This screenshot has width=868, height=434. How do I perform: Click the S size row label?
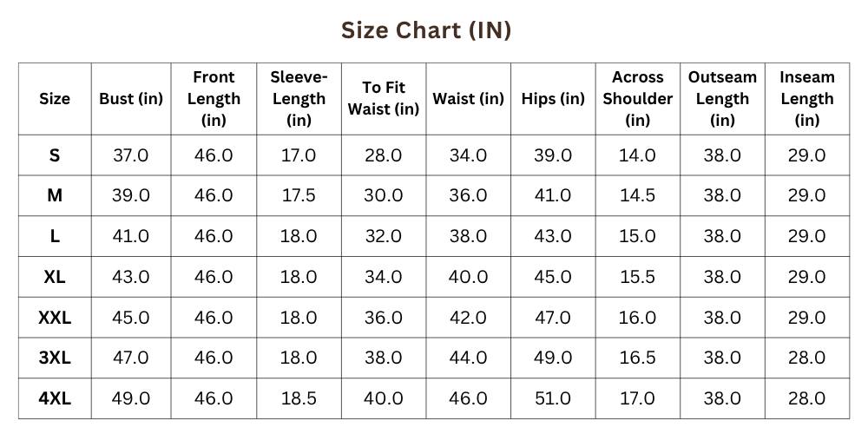click(54, 155)
